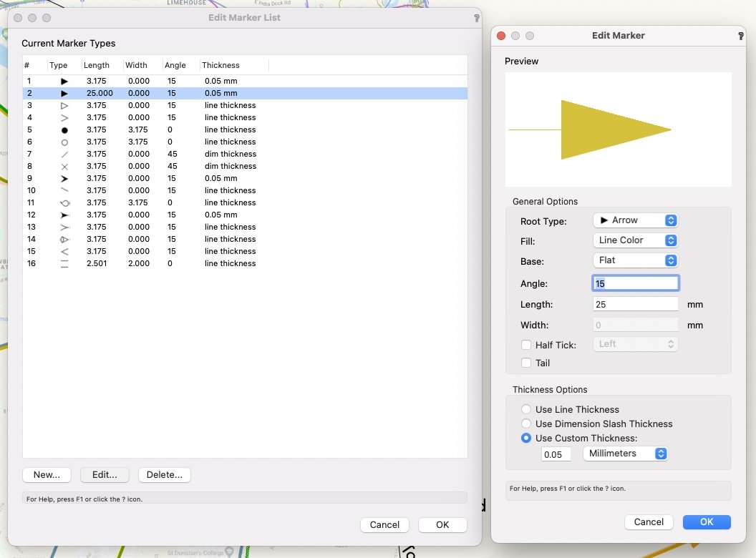Screen dimensions: 756x558
Task: Open the Fill Line Color dropdown
Action: pyautogui.click(x=635, y=240)
